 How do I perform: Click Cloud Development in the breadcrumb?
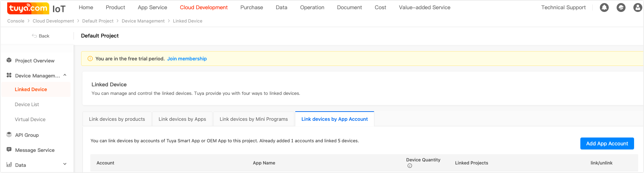click(53, 21)
